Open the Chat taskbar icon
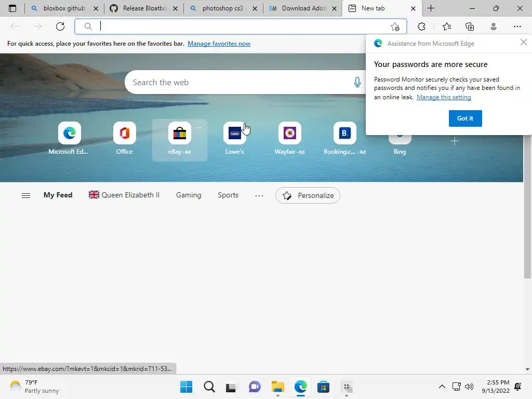This screenshot has height=399, width=532. coord(255,387)
